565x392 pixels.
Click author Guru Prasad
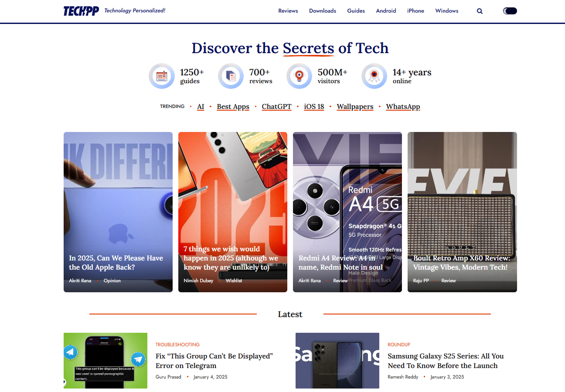click(168, 377)
